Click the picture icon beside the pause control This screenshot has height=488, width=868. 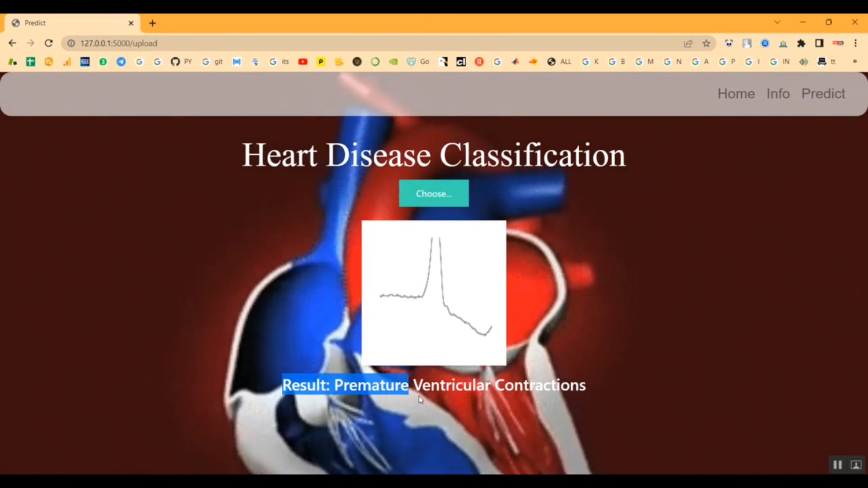pos(856,464)
